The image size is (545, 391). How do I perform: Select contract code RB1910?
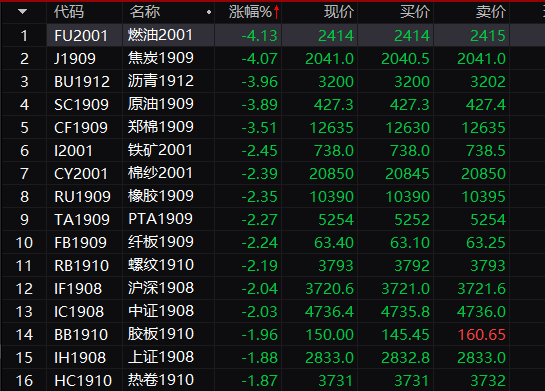tap(82, 266)
